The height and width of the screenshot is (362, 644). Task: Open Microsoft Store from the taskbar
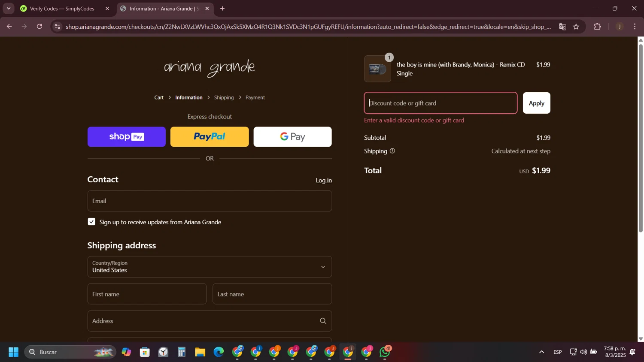pos(145,352)
